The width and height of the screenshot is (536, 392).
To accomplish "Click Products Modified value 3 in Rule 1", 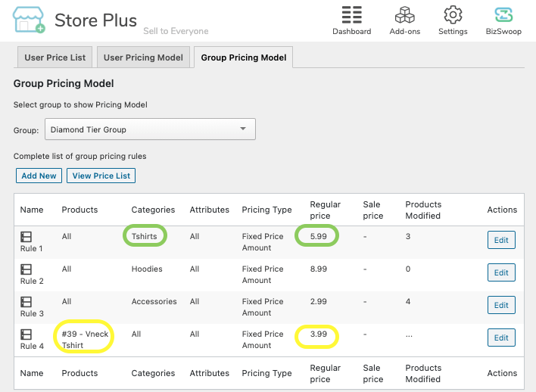I will point(408,236).
